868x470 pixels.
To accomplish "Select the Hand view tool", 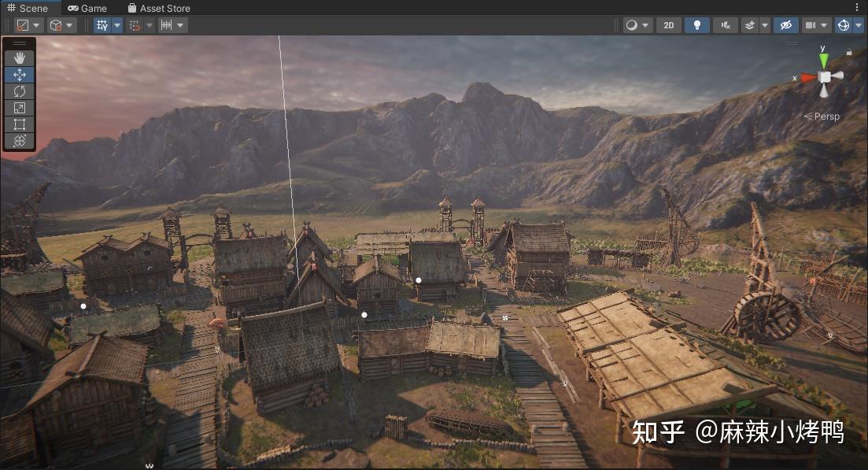I will tap(18, 57).
